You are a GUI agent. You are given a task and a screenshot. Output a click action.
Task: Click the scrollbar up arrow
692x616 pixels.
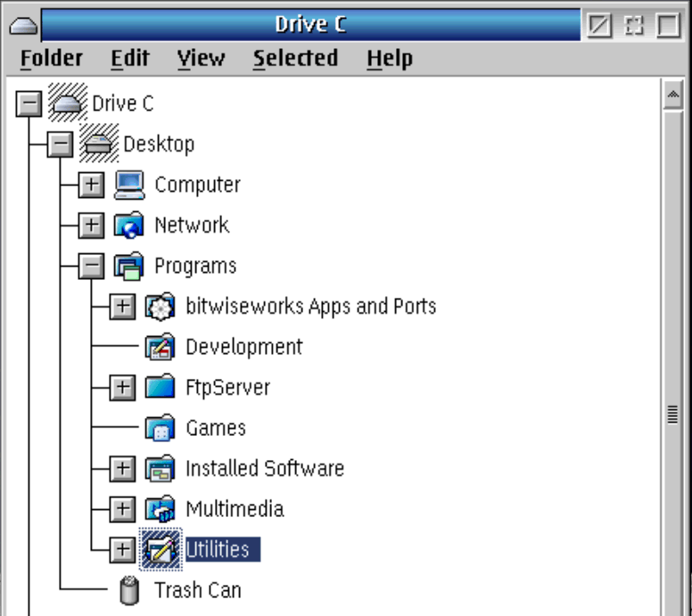[x=672, y=94]
